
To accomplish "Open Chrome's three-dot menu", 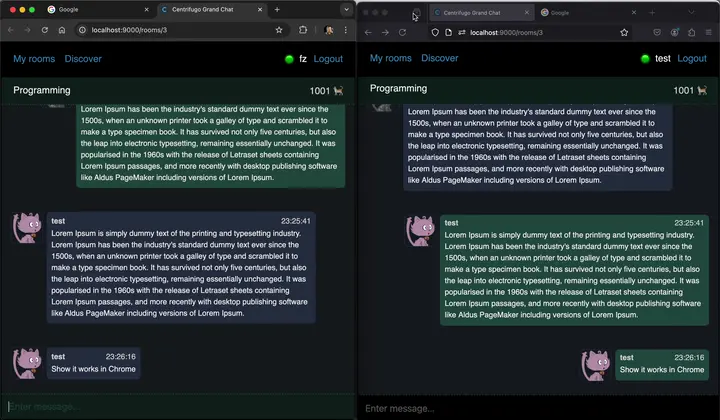I will 346,30.
